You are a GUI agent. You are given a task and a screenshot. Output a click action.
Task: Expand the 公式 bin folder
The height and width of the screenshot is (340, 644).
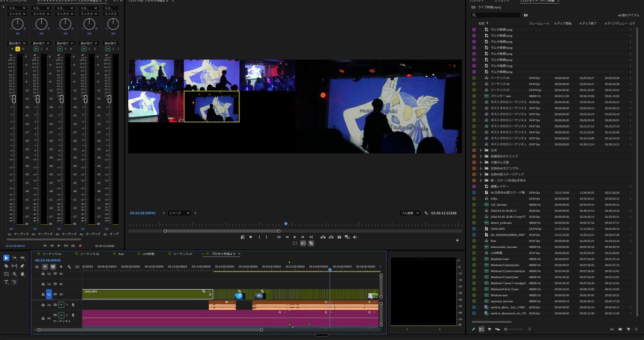(x=481, y=150)
